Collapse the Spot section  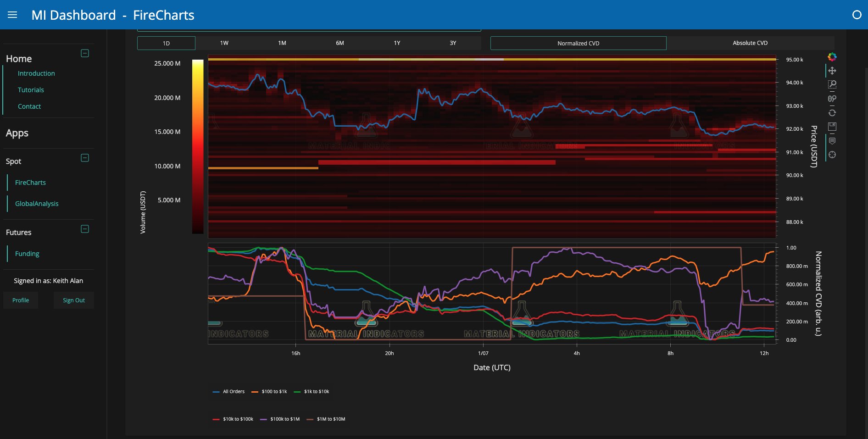(x=84, y=158)
